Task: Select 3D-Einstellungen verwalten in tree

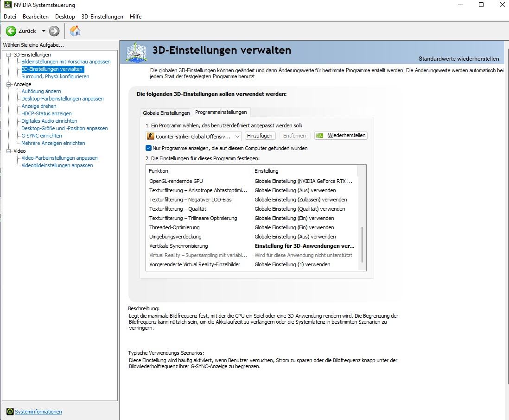Action: tap(52, 69)
